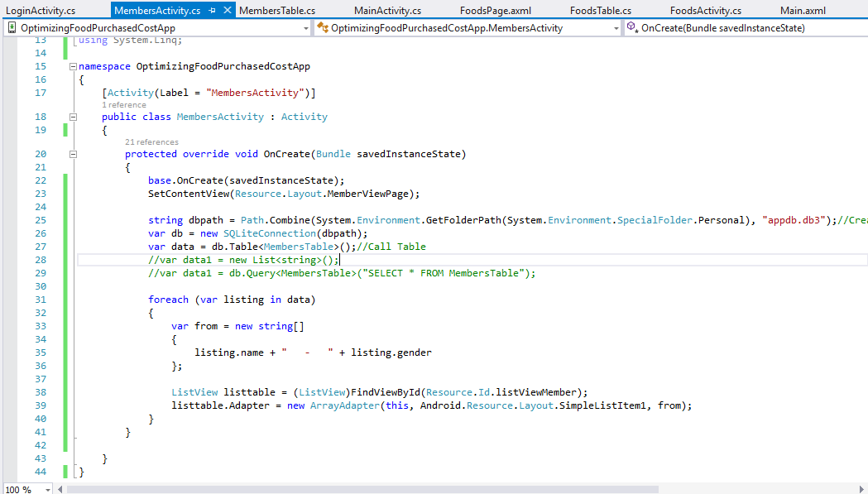The width and height of the screenshot is (868, 494).
Task: Click the project phone icon beside OptimizingFoodPurchasedCostApp
Action: 12,27
